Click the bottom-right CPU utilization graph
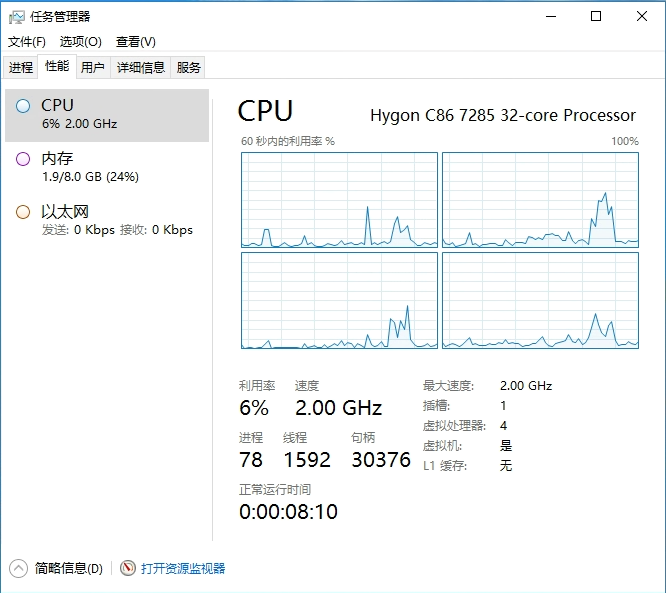666x593 pixels. pos(540,300)
